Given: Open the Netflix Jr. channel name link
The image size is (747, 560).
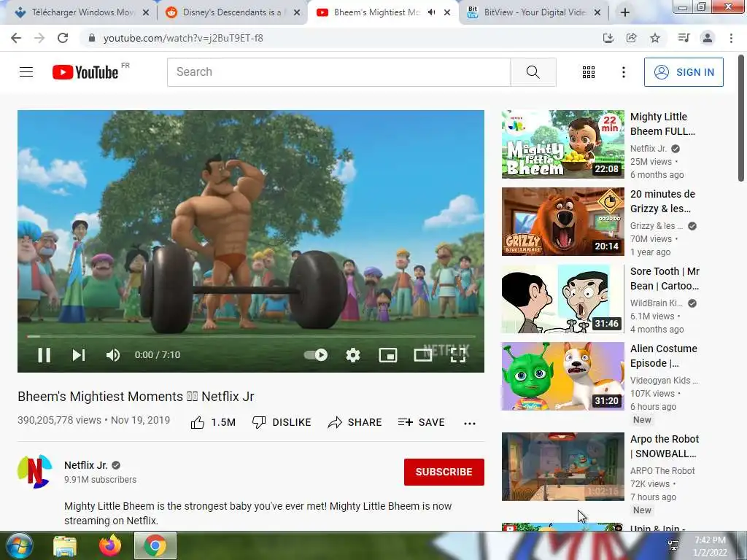Looking at the screenshot, I should point(86,465).
